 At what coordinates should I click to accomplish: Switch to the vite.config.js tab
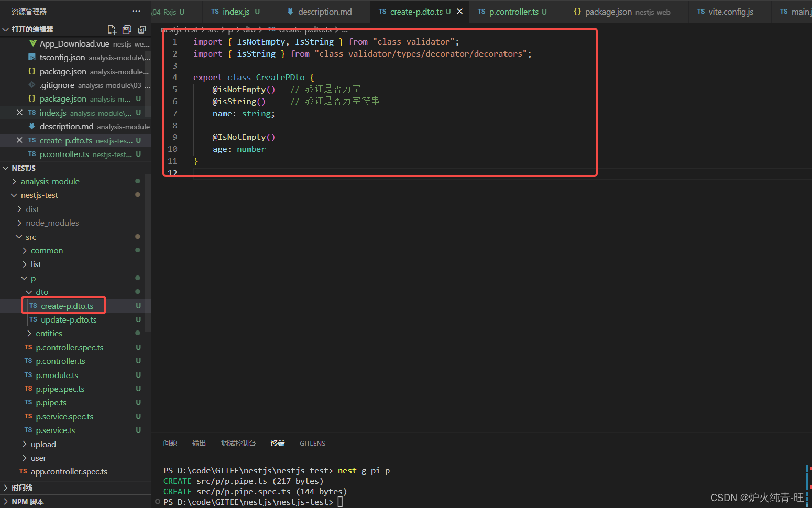[x=730, y=11]
